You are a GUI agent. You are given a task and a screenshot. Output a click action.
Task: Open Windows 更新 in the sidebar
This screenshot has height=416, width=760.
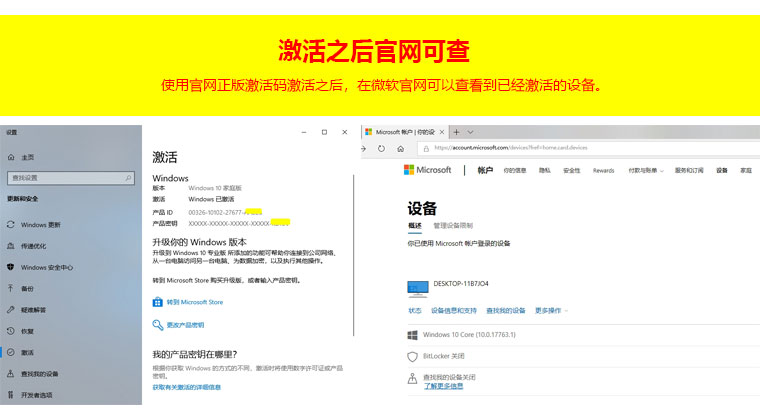click(40, 225)
